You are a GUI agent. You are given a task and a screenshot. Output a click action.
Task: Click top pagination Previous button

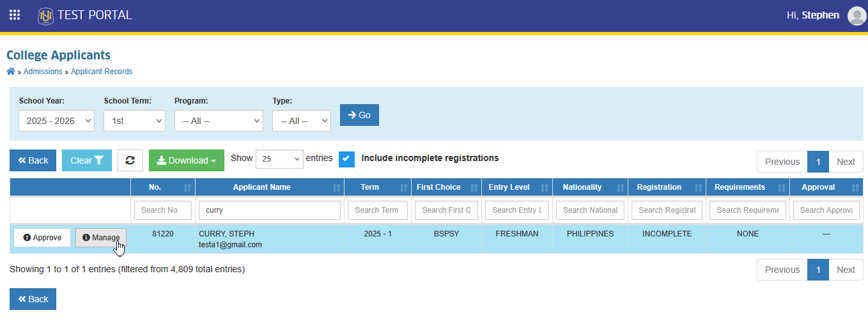(782, 162)
